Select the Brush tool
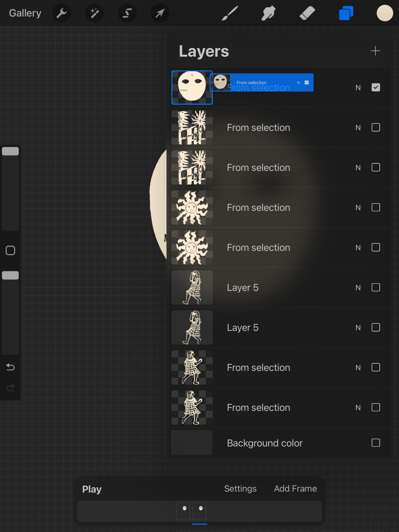This screenshot has height=532, width=399. click(230, 13)
